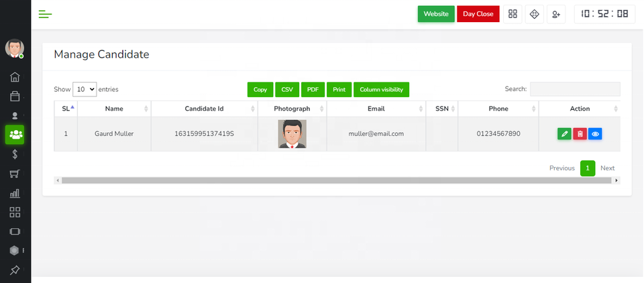644x283 pixels.
Task: Focus the Search input field
Action: [x=575, y=89]
